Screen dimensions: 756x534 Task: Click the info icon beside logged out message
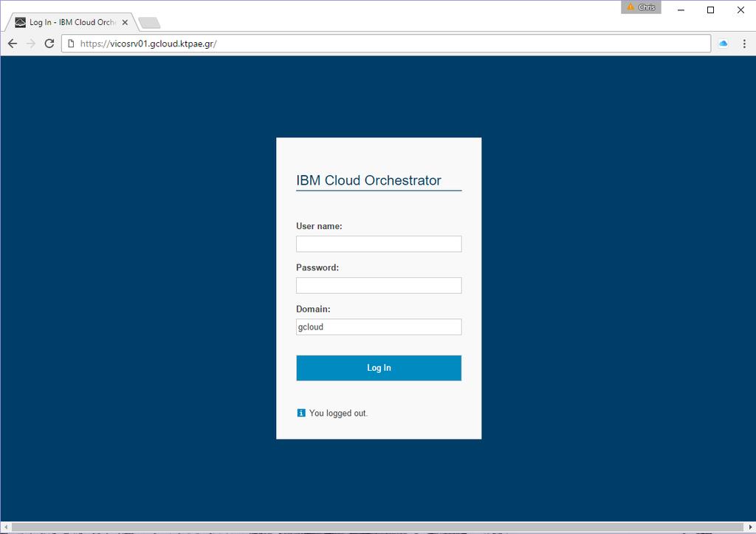tap(301, 413)
